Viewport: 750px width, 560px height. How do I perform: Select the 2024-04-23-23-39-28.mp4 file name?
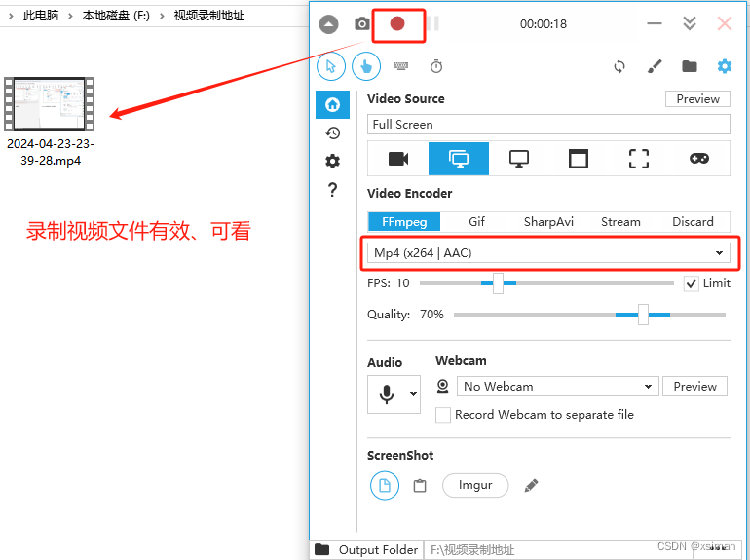click(x=51, y=152)
